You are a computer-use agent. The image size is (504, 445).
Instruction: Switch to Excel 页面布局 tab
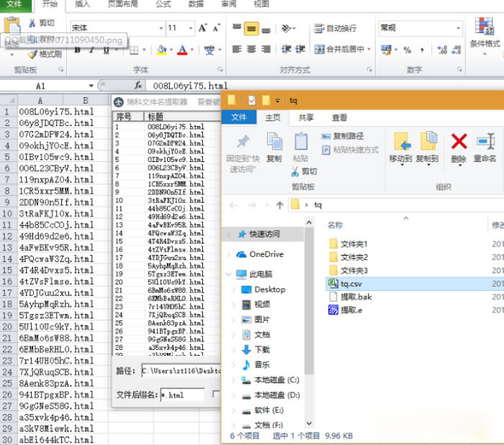click(x=123, y=4)
